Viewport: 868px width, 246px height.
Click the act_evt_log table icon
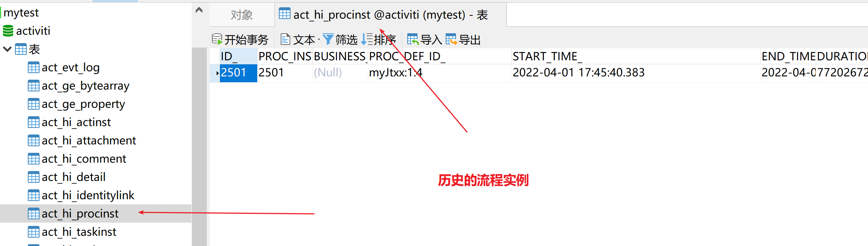[x=34, y=68]
